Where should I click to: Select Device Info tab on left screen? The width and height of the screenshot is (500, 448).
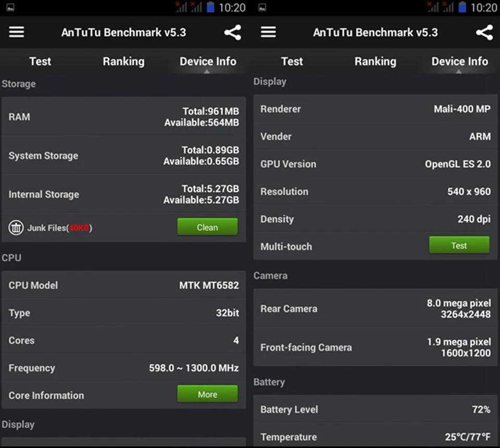[x=208, y=61]
